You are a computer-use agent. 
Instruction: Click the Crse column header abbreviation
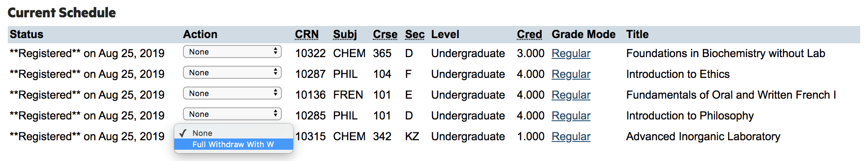pyautogui.click(x=385, y=34)
